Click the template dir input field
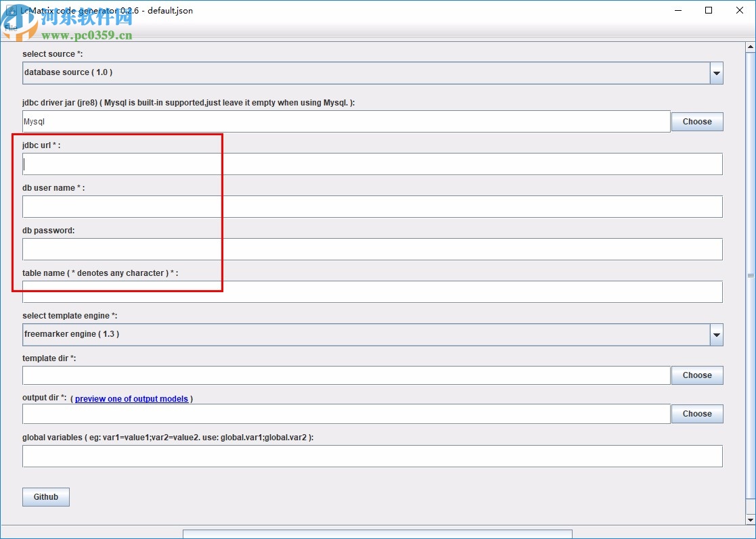This screenshot has width=756, height=539. click(x=346, y=375)
